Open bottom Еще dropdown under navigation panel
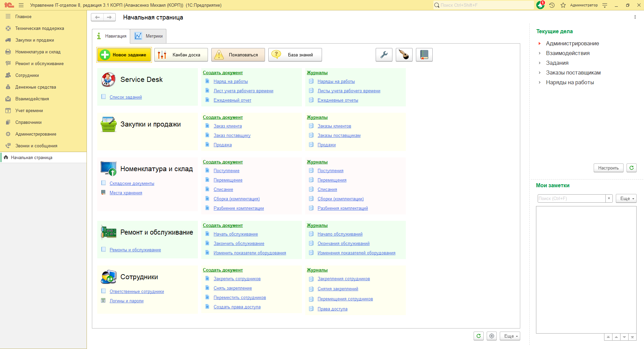Viewport: 644px width, 349px height. tap(510, 336)
